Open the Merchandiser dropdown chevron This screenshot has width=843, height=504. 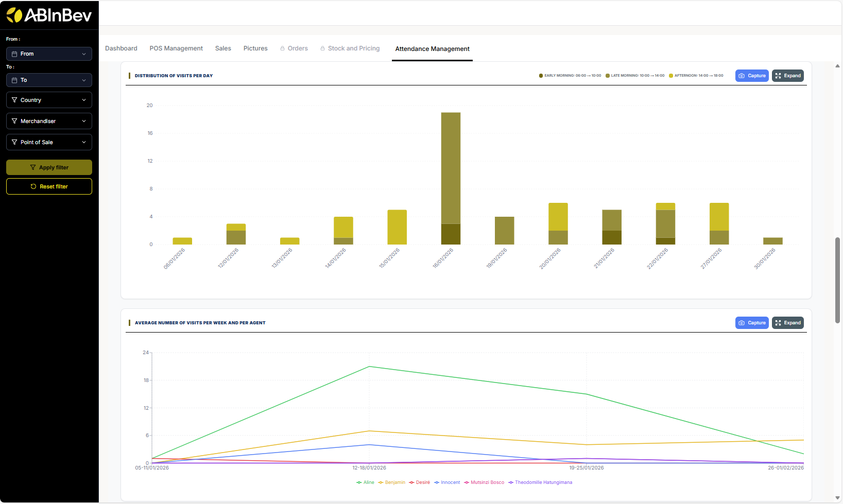tap(84, 121)
